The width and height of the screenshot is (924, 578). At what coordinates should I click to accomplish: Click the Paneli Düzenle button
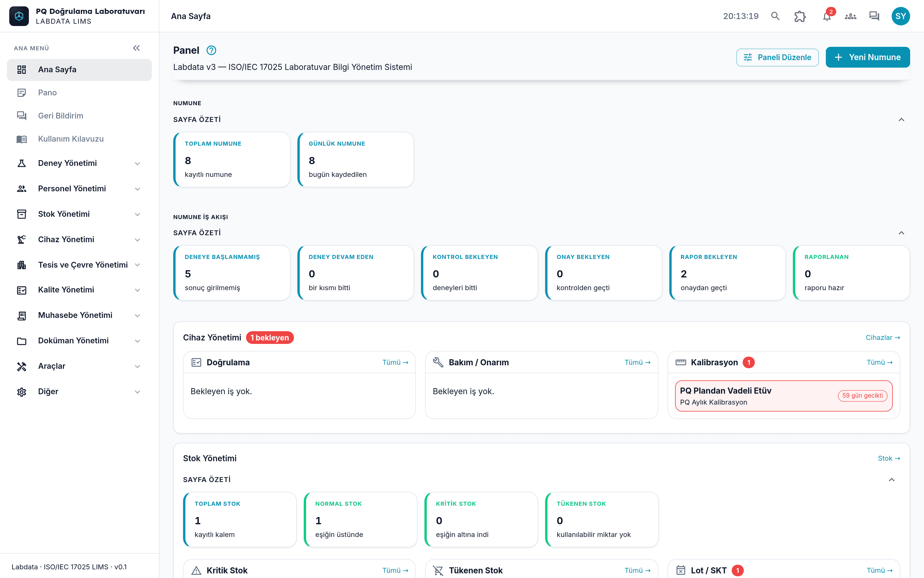[x=777, y=57]
